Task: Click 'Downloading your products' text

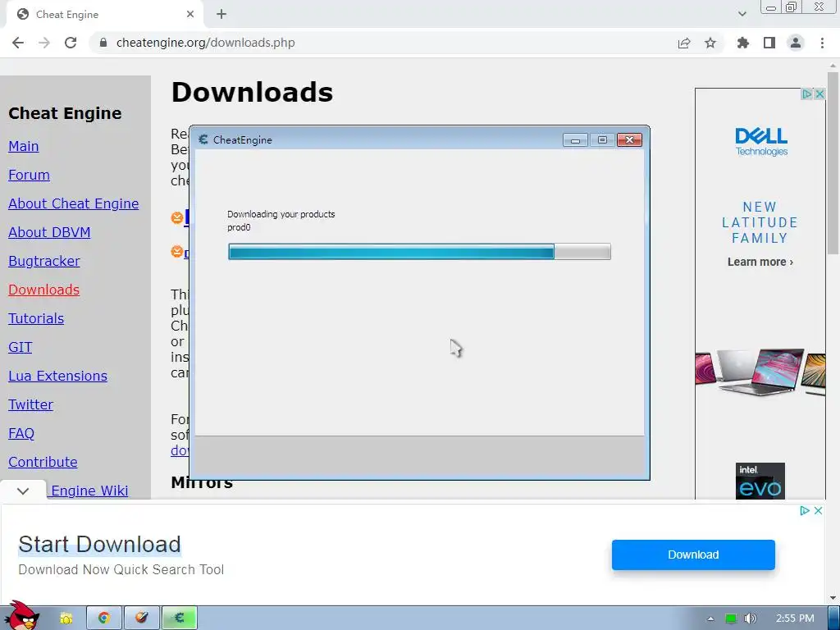Action: pyautogui.click(x=281, y=214)
